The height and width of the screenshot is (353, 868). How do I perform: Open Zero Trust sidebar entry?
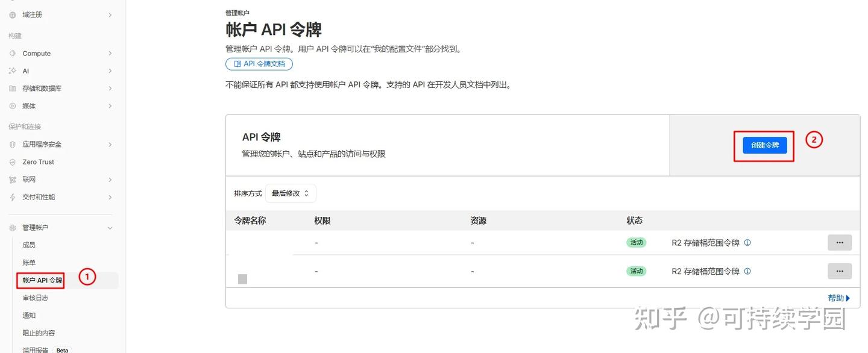(39, 162)
